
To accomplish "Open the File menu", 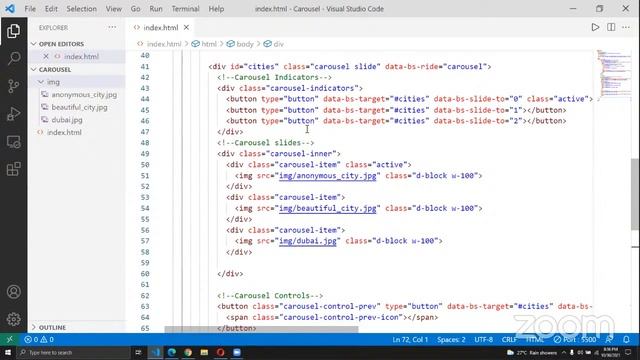I will (30, 9).
